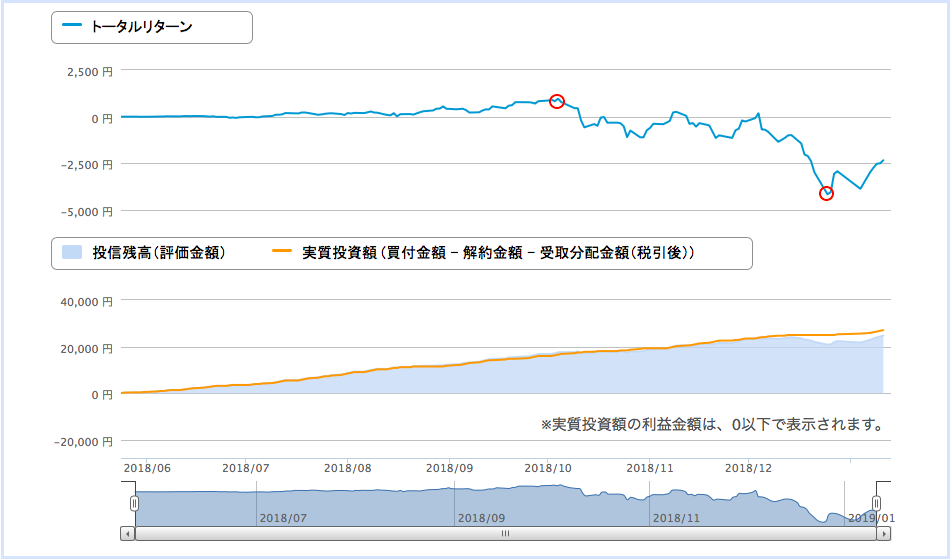
Task: Click the total return peak point in October 2018
Action: pos(557,101)
